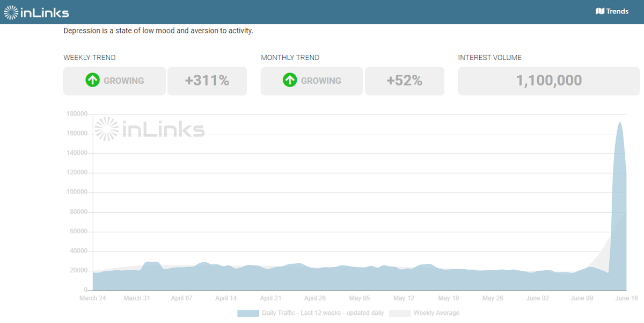Open the Trends section via its icon
This screenshot has height=323, width=644.
point(601,11)
